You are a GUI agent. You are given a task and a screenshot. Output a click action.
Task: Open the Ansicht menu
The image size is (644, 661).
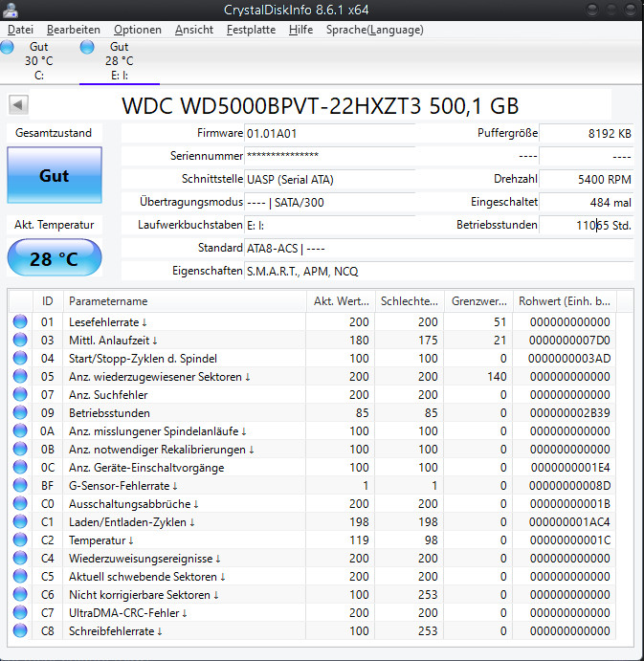click(x=194, y=30)
